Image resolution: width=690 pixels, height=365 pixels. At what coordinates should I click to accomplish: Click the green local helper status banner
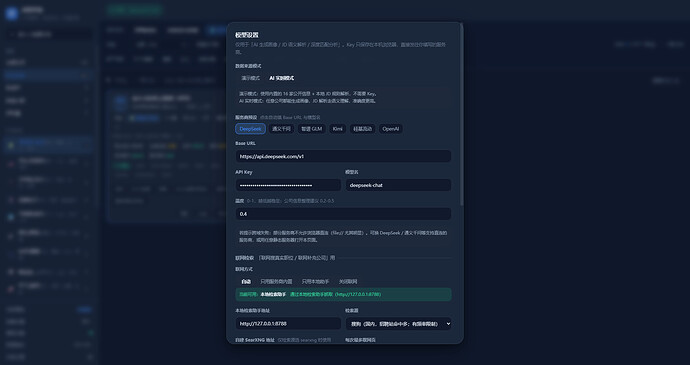[x=343, y=295]
